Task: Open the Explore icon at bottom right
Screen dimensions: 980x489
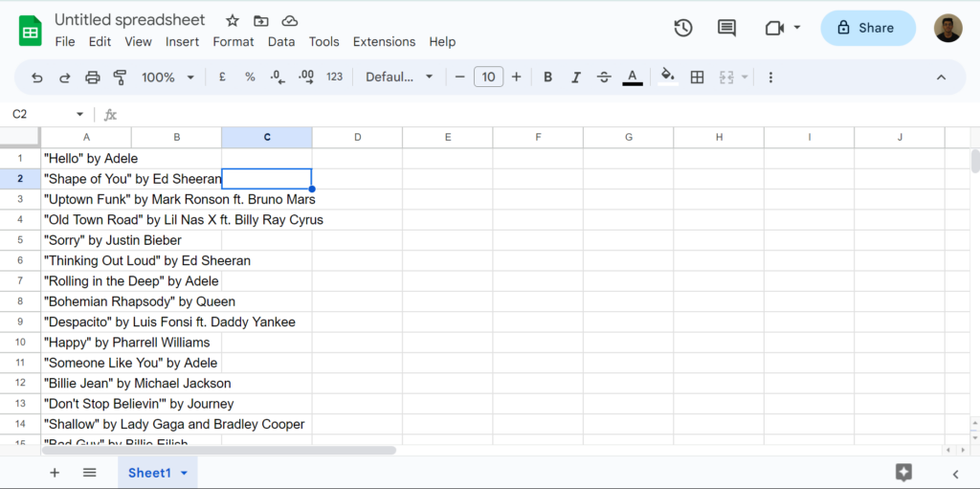Action: tap(903, 473)
